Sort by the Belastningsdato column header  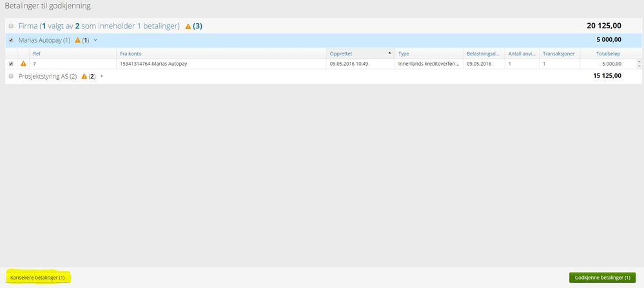484,53
